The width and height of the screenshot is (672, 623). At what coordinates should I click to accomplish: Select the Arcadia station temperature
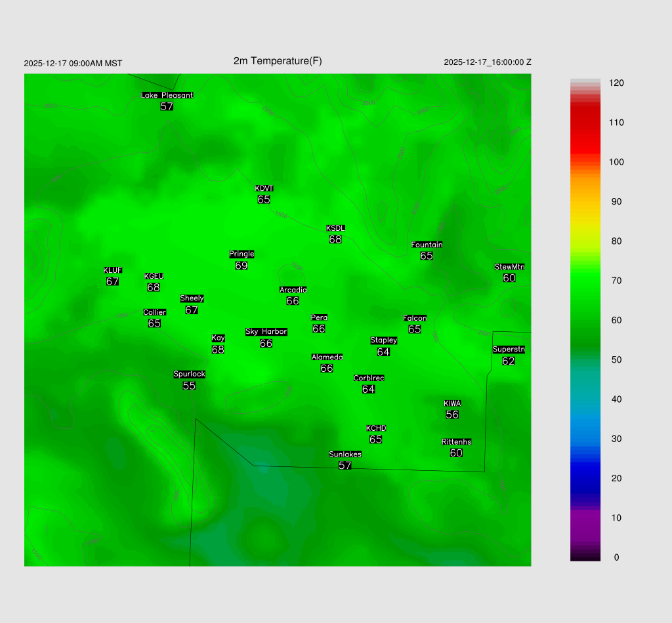[293, 301]
